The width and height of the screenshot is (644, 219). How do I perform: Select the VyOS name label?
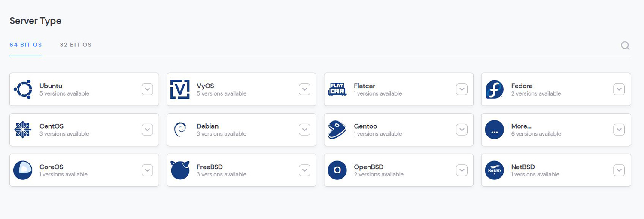click(x=205, y=86)
